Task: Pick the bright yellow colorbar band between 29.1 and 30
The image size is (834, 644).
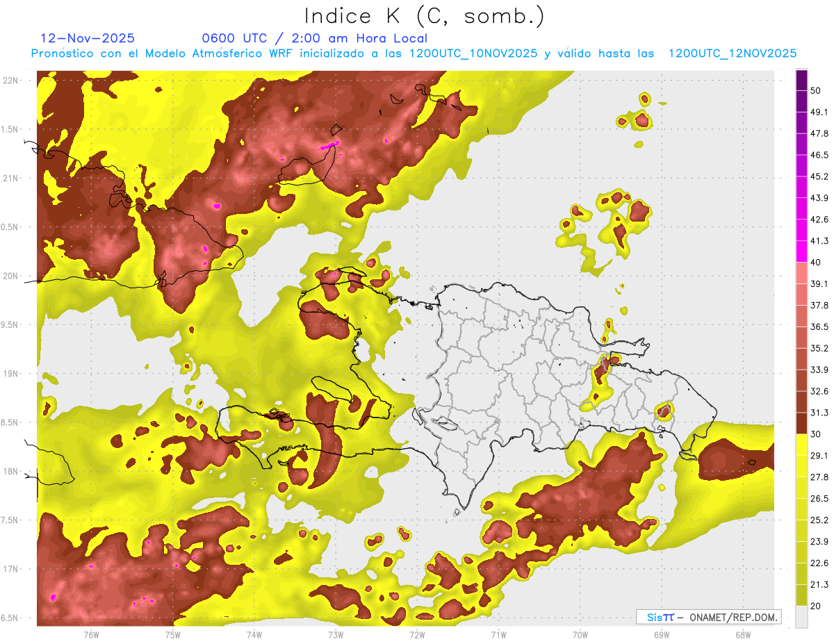Action: [801, 445]
